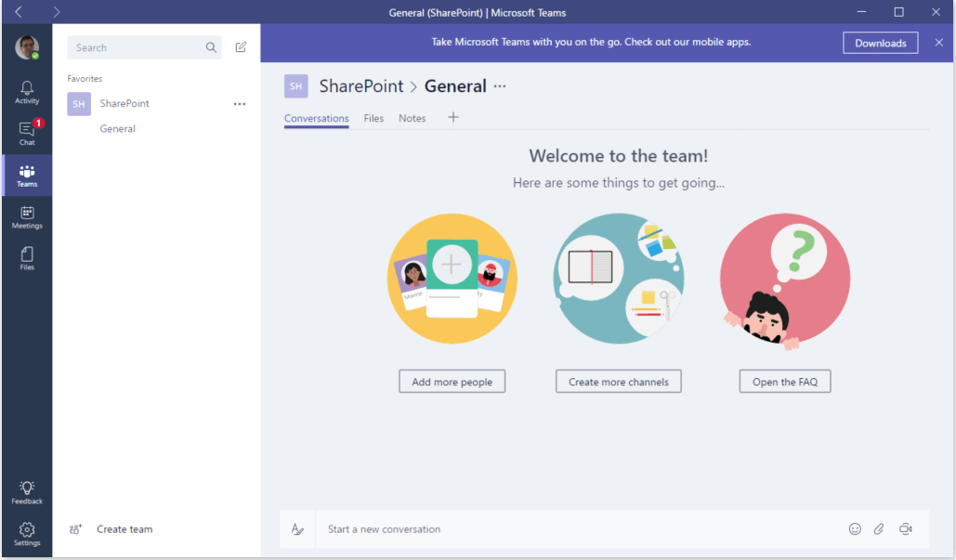Image resolution: width=956 pixels, height=560 pixels.
Task: Dismiss the mobile apps banner
Action: click(939, 43)
